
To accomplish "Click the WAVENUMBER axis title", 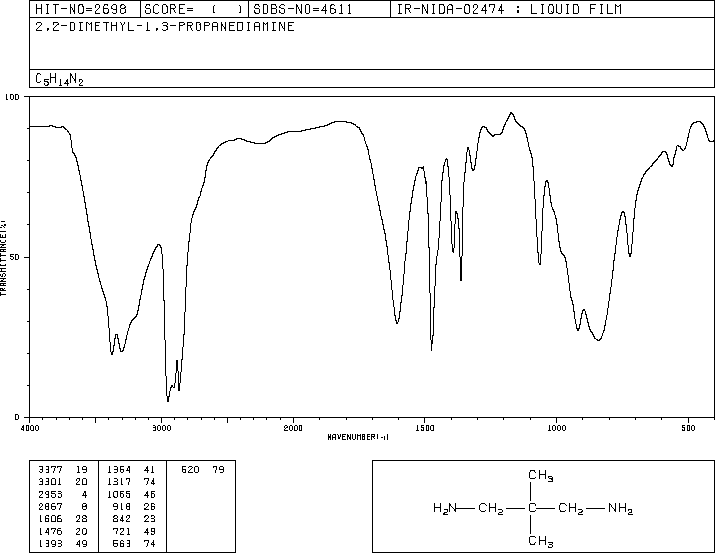I will (358, 437).
